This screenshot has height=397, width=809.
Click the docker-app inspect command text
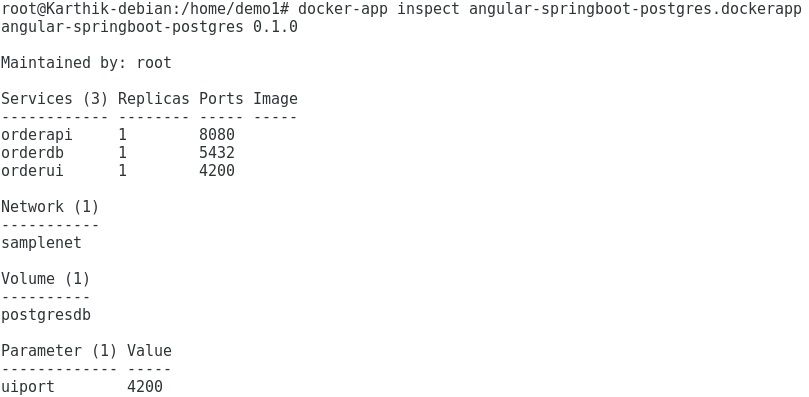(378, 9)
